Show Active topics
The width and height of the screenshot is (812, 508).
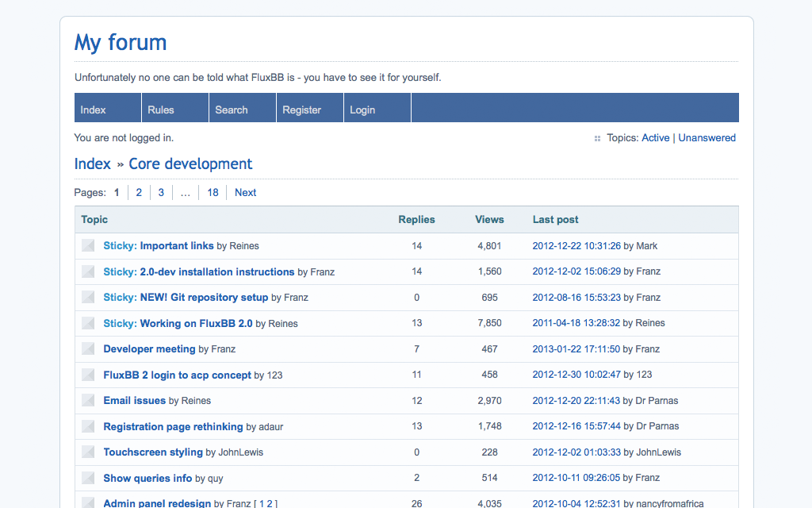tap(655, 137)
